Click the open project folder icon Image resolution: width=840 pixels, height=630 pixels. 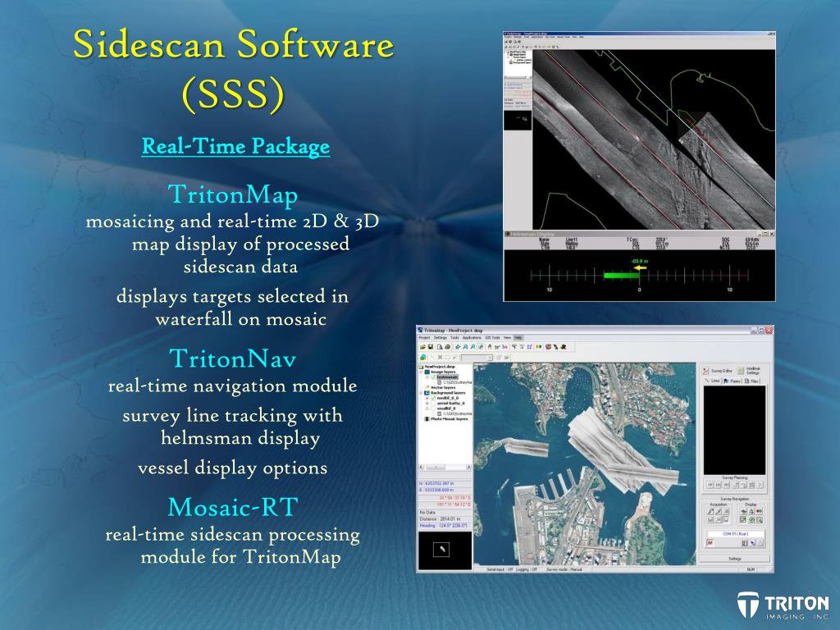tap(422, 347)
